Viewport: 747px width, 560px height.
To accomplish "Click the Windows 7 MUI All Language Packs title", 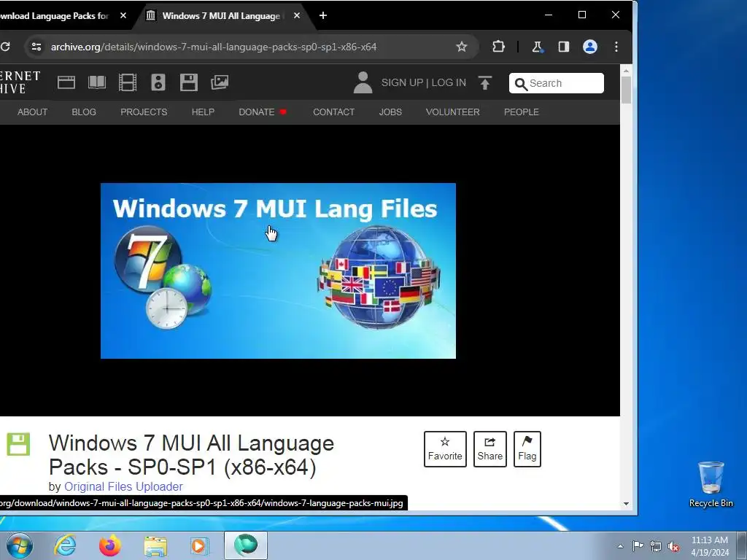I will (x=192, y=455).
